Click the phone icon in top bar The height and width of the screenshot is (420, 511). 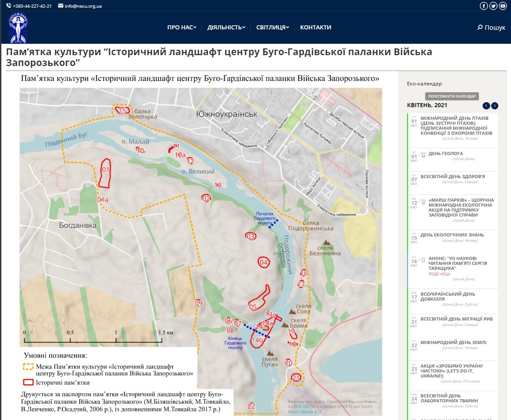pyautogui.click(x=9, y=6)
